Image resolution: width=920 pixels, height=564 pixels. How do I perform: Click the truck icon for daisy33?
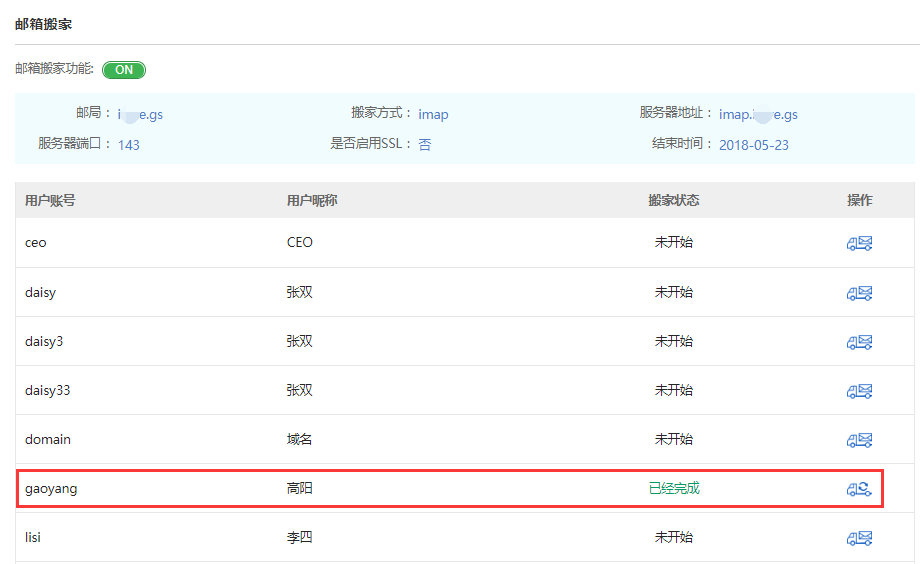(859, 391)
